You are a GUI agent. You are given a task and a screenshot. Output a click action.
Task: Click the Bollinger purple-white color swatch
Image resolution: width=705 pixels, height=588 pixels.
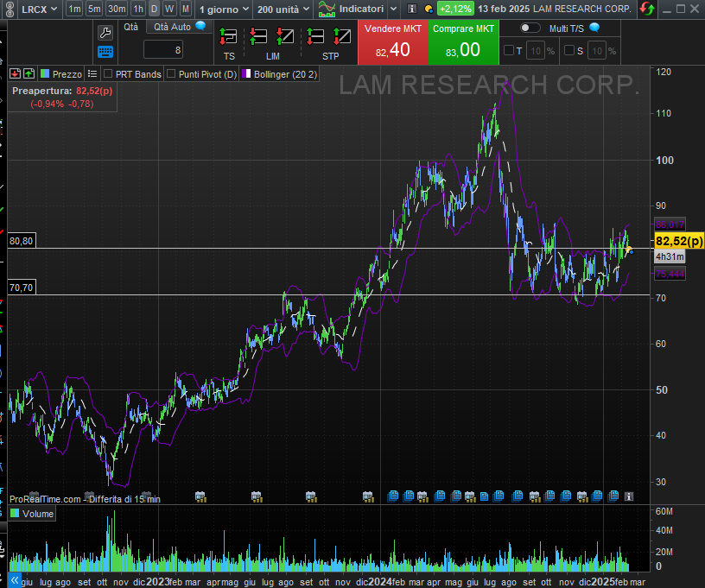[x=246, y=73]
